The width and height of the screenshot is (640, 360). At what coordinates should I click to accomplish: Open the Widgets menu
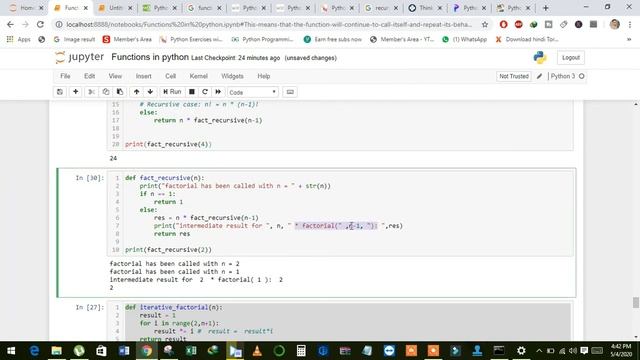(232, 76)
